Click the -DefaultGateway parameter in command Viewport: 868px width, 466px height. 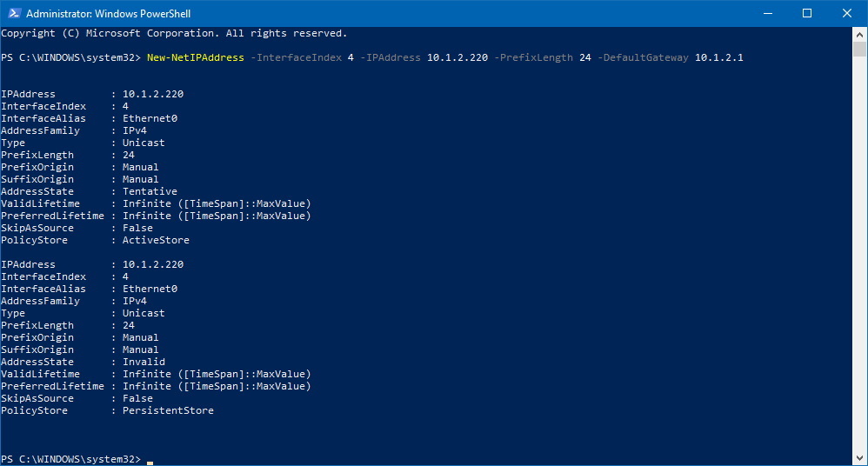click(643, 57)
